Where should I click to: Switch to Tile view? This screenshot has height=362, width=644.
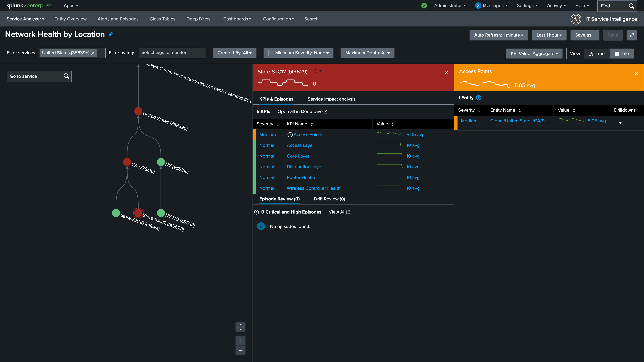(622, 53)
